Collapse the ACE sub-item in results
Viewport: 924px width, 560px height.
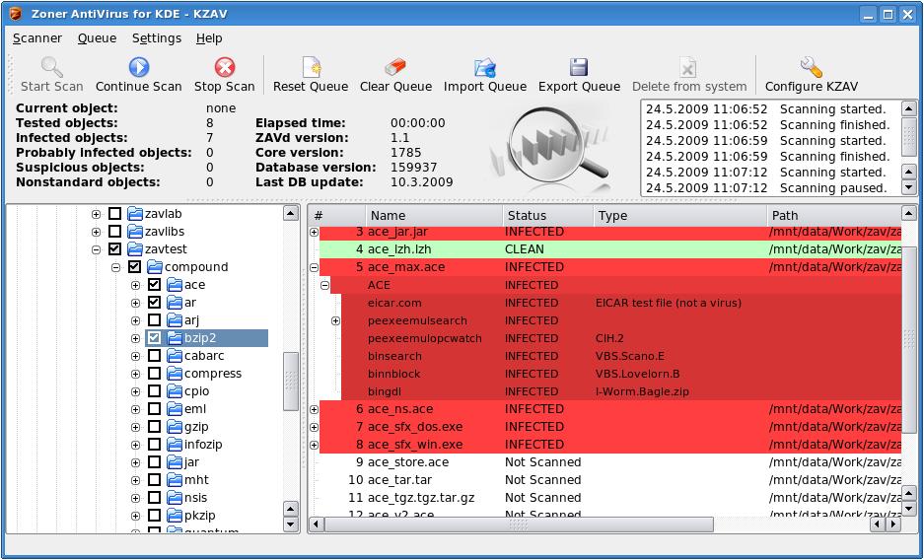point(324,285)
